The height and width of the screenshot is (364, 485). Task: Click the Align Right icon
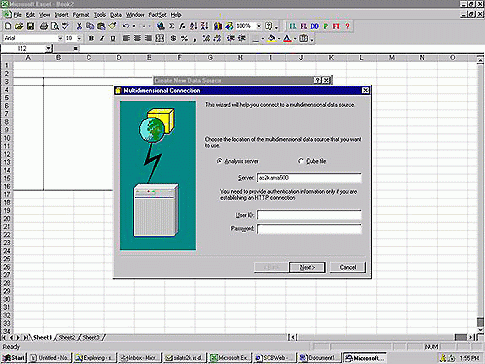coord(148,38)
